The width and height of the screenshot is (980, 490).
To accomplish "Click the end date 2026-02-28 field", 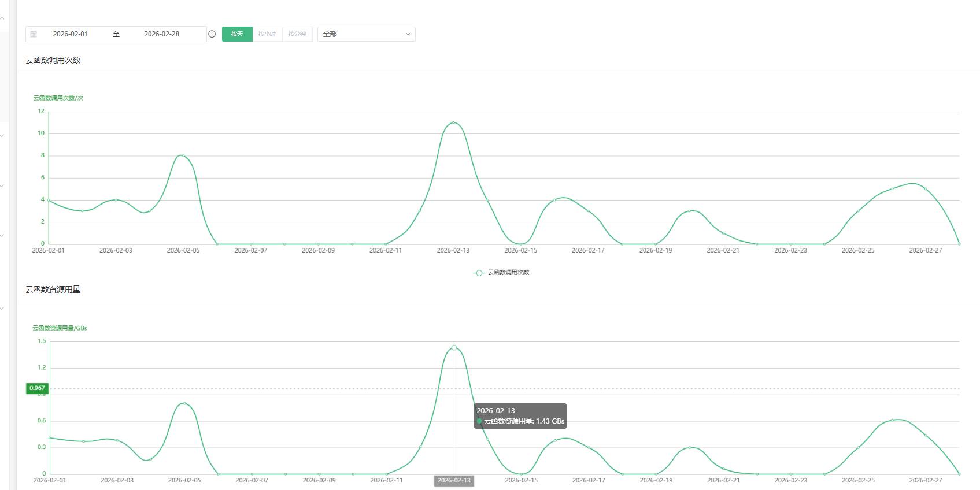I will click(x=162, y=34).
